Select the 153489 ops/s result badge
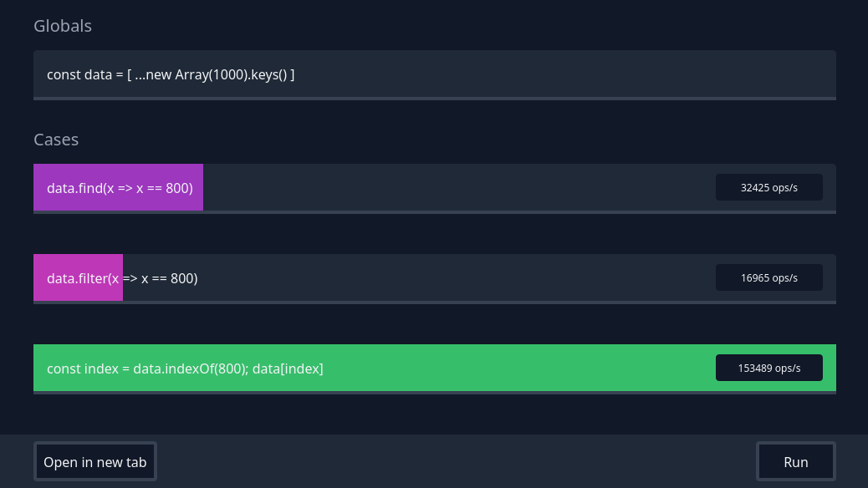The width and height of the screenshot is (868, 488). tap(768, 369)
